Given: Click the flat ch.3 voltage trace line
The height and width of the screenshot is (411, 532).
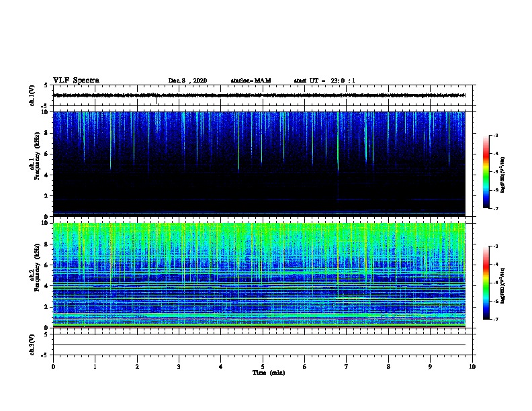Looking at the screenshot, I should (259, 345).
